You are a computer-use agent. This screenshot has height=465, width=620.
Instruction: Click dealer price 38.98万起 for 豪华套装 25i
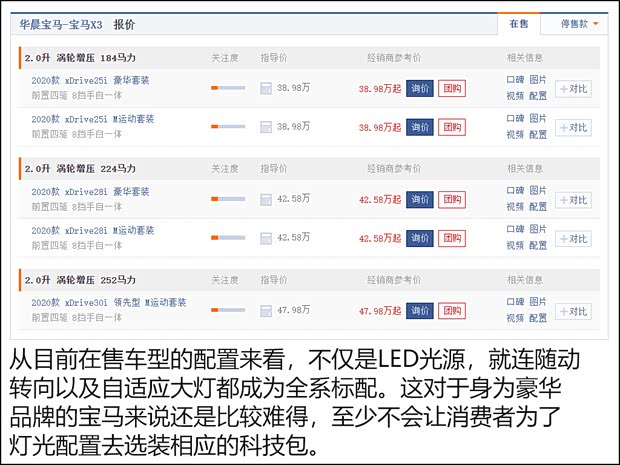click(x=380, y=89)
